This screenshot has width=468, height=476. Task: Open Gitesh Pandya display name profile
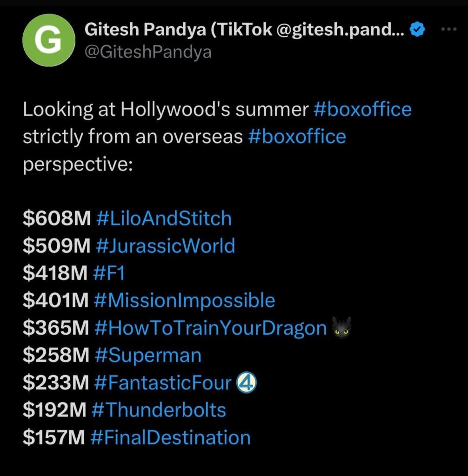point(244,30)
